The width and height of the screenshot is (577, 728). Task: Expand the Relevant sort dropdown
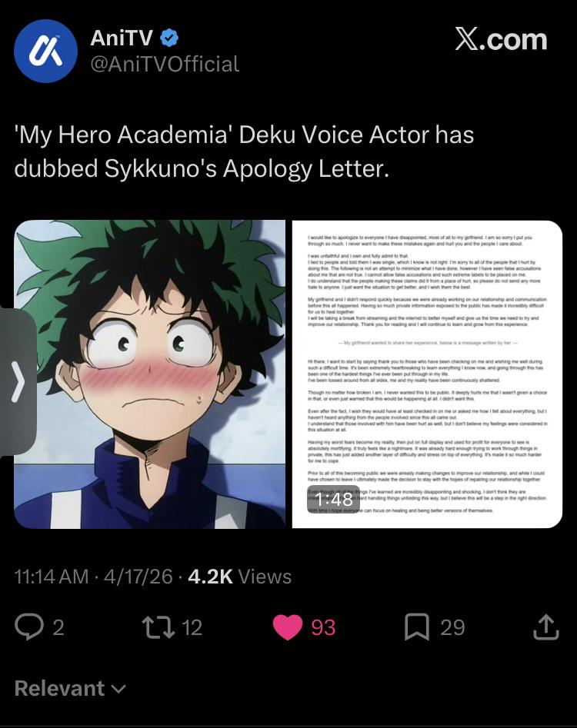click(x=70, y=688)
